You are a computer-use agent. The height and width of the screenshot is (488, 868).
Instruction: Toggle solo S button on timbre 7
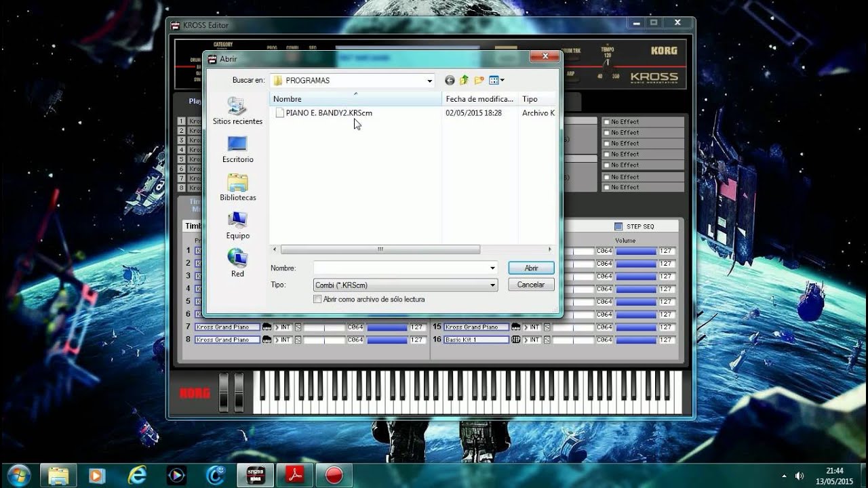pyautogui.click(x=298, y=327)
